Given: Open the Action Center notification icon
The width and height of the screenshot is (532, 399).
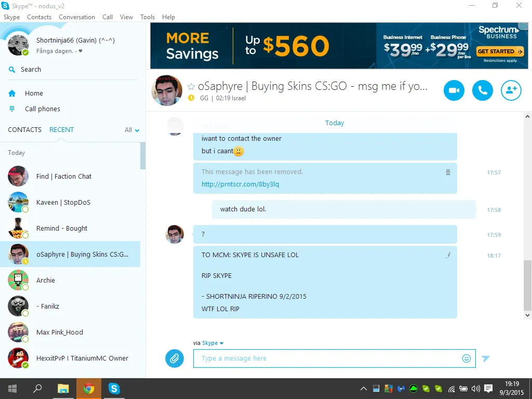Looking at the screenshot, I should coord(488,389).
